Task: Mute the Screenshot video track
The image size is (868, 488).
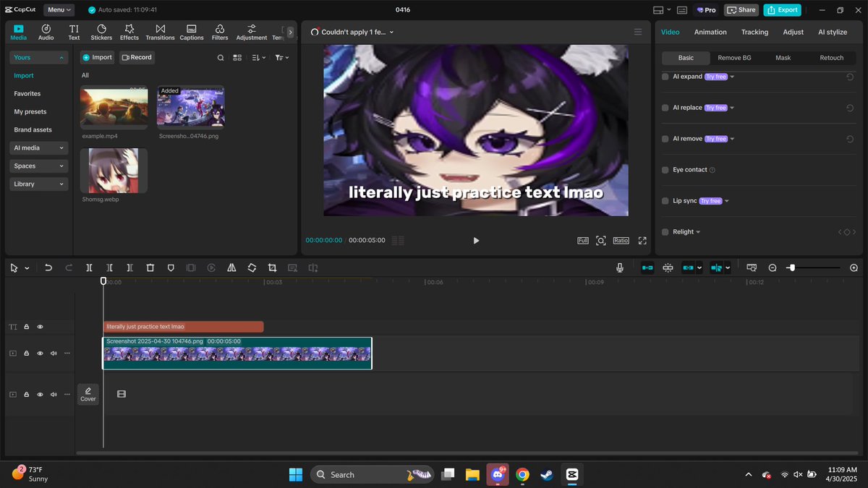Action: (54, 354)
